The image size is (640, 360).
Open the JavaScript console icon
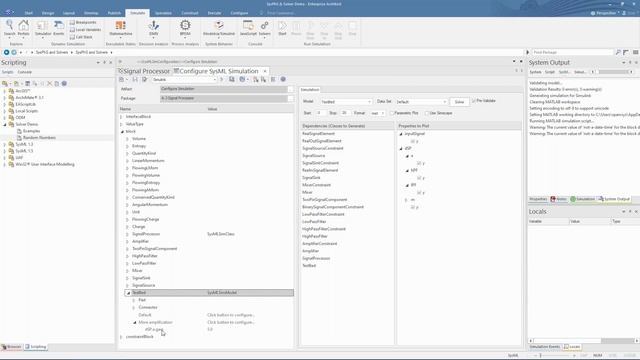[x=248, y=27]
